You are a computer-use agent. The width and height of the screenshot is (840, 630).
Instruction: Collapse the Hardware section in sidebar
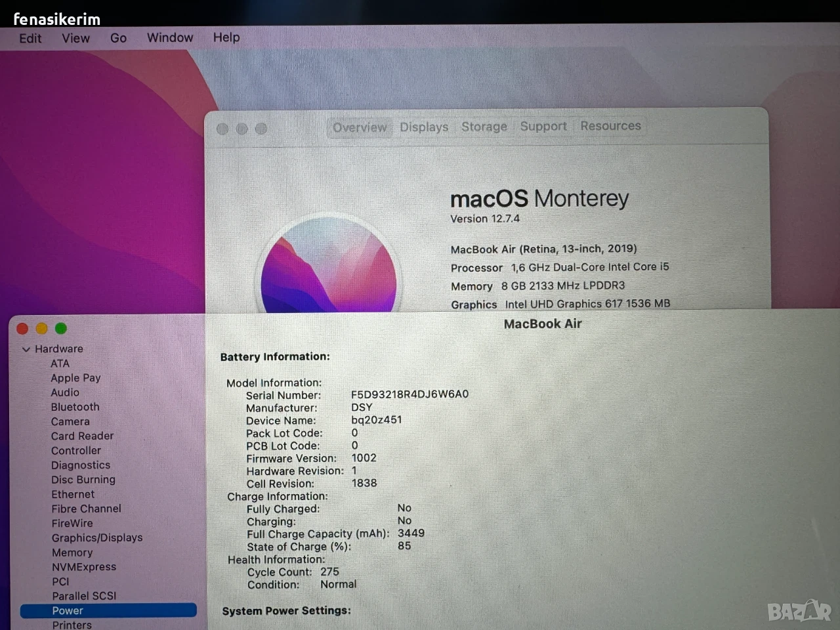click(x=26, y=349)
